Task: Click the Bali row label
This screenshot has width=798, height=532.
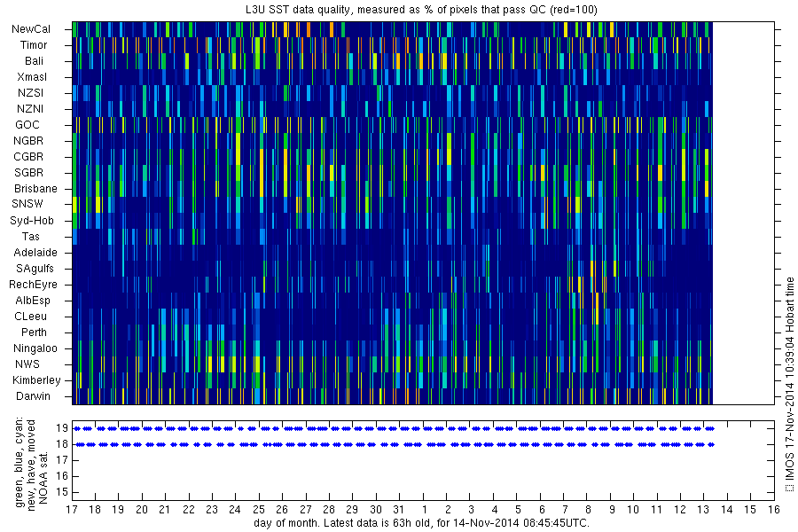Action: [34, 61]
